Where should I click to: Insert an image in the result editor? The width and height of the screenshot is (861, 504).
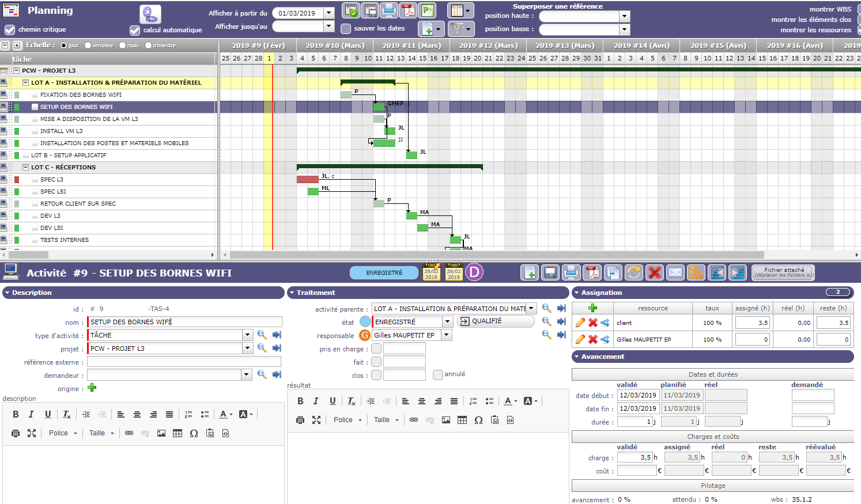[x=446, y=420]
